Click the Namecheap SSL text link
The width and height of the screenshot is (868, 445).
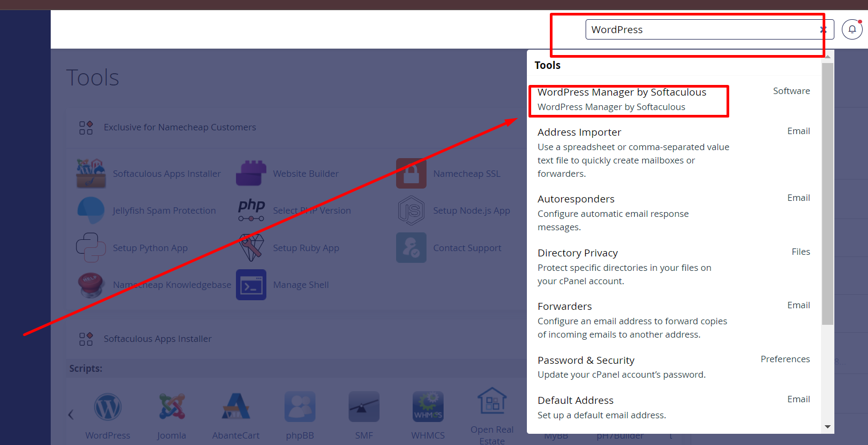click(x=467, y=174)
